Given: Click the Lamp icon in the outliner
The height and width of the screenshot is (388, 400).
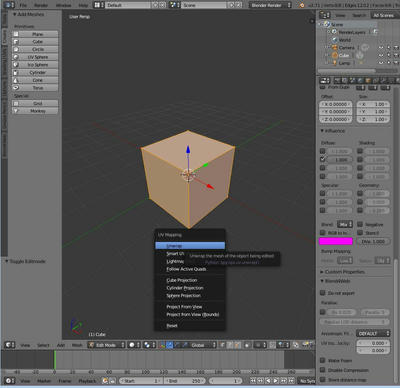Looking at the screenshot, I should [x=335, y=63].
